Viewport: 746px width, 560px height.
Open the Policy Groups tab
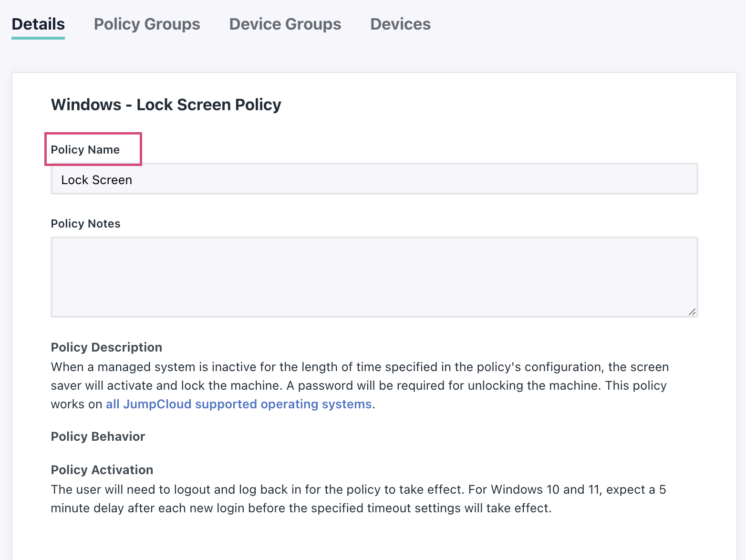click(x=147, y=24)
